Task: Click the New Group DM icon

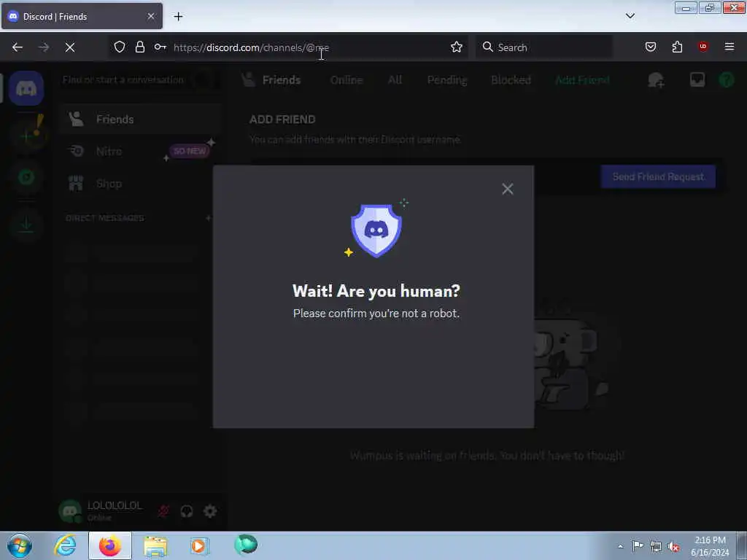Action: [656, 80]
